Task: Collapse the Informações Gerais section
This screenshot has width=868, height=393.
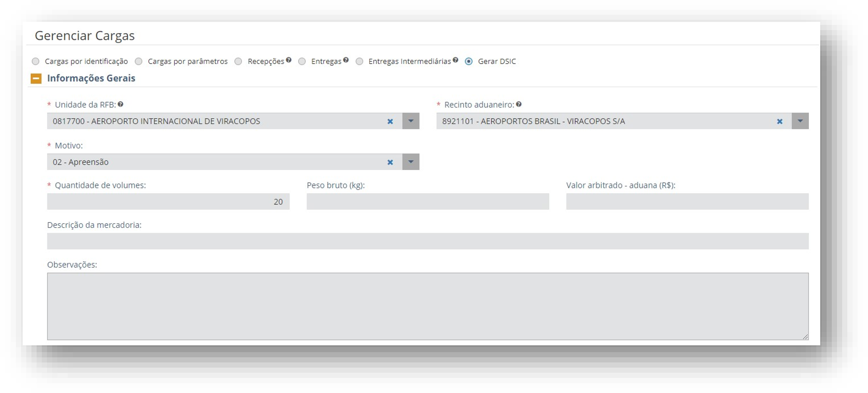Action: [x=36, y=79]
